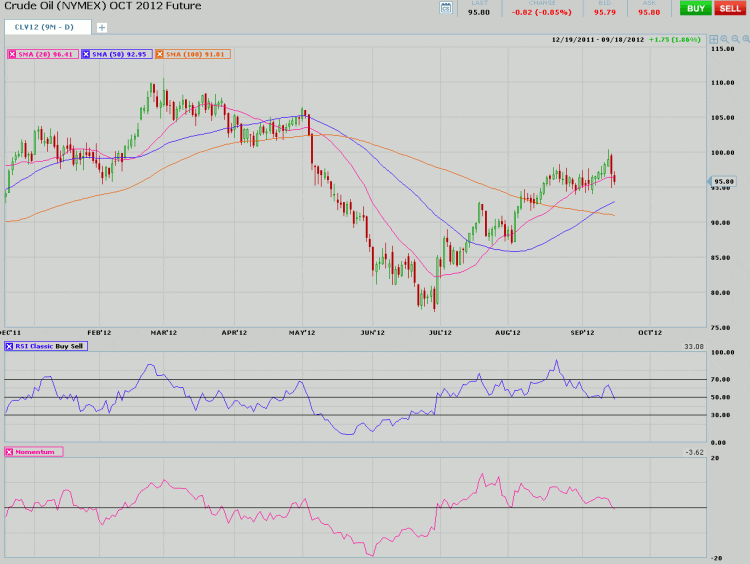Open the calendar icon beside LAST price

point(446,9)
